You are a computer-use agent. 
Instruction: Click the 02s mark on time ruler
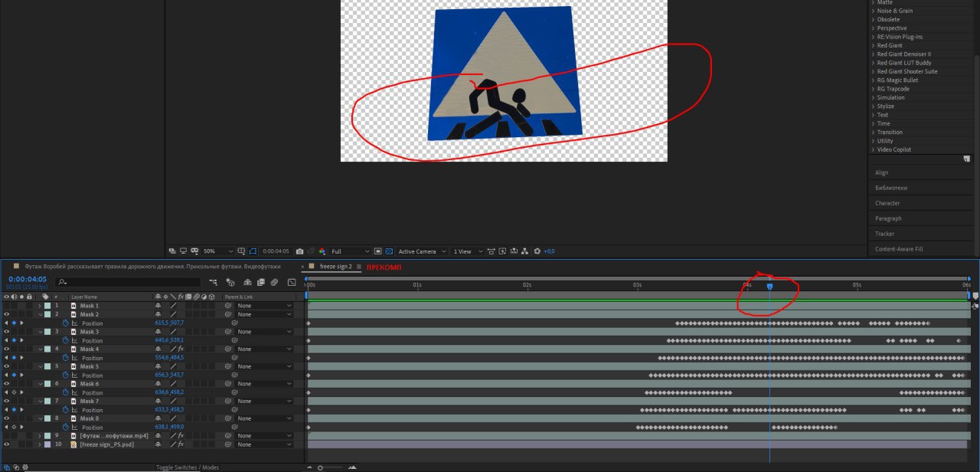pos(527,284)
